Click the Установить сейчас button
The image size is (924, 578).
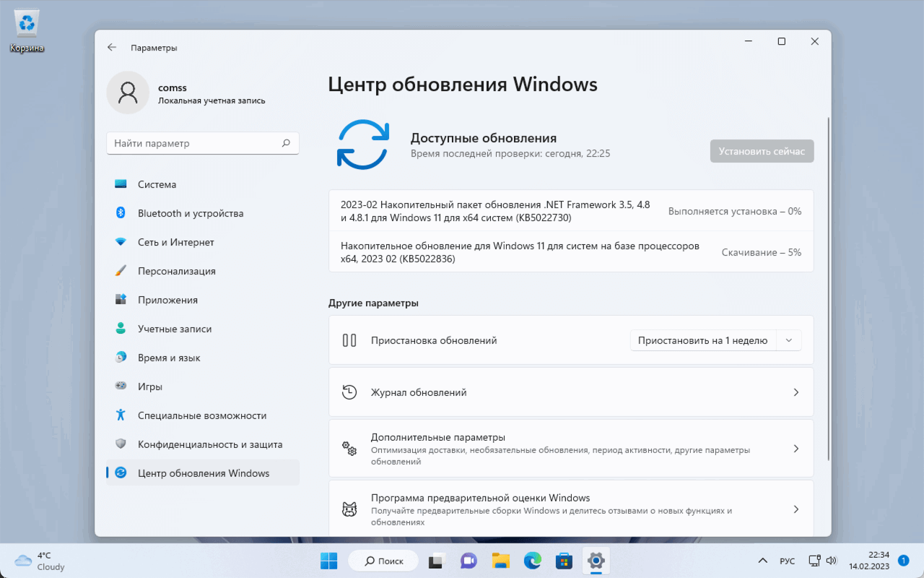(x=762, y=152)
